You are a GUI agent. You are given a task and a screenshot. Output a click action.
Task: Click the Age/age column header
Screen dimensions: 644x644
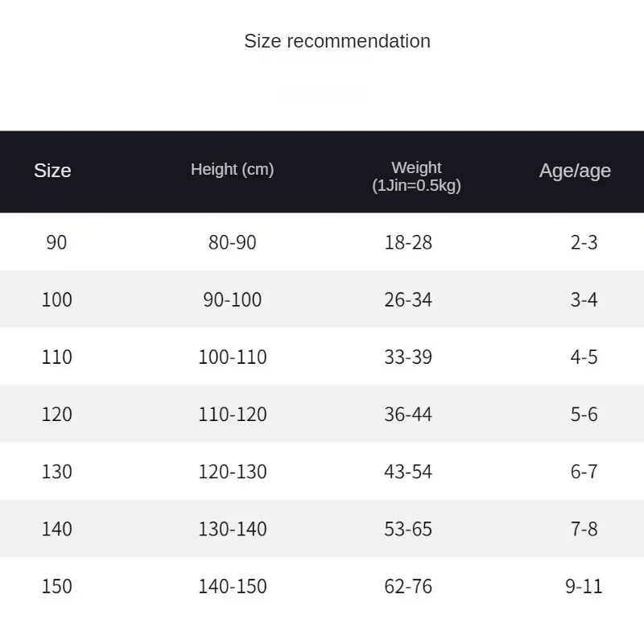point(575,171)
